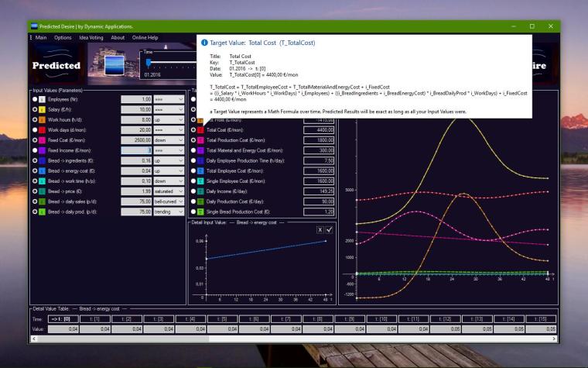The height and width of the screenshot is (368, 588).
Task: Toggle the Daily Income radio button
Action: (x=193, y=191)
